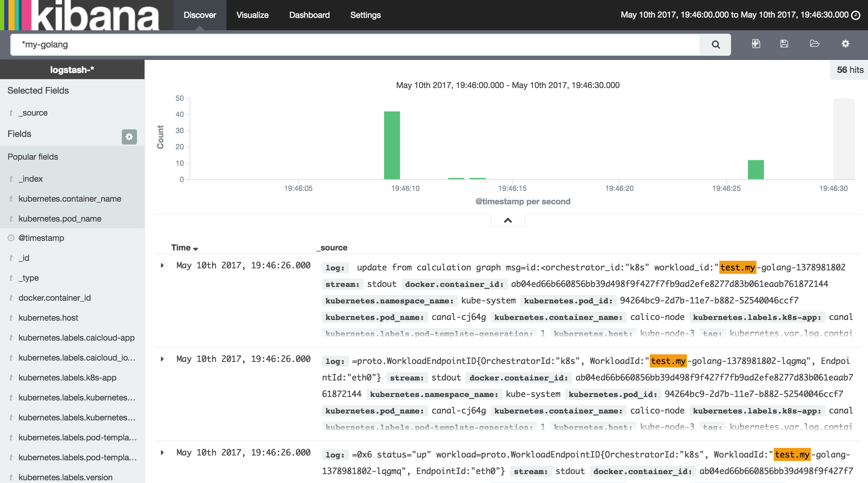Viewport: 868px width, 483px height.
Task: Open the Dashboard tab
Action: click(309, 15)
